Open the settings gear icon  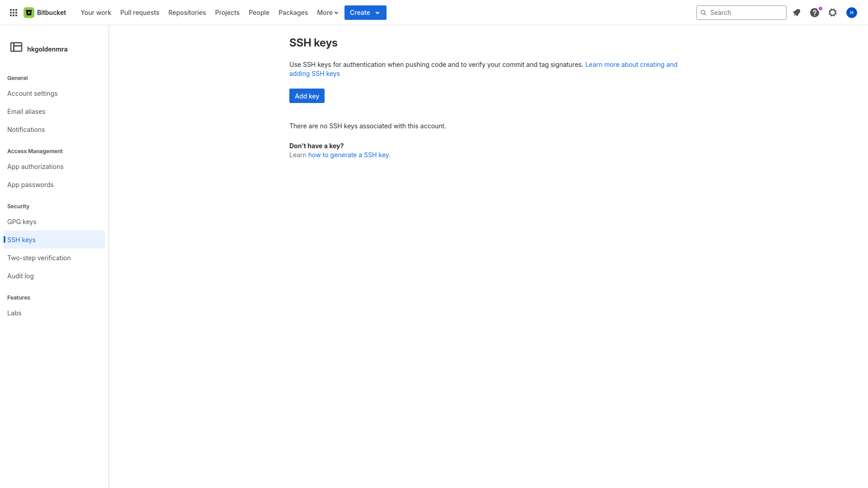pos(833,13)
